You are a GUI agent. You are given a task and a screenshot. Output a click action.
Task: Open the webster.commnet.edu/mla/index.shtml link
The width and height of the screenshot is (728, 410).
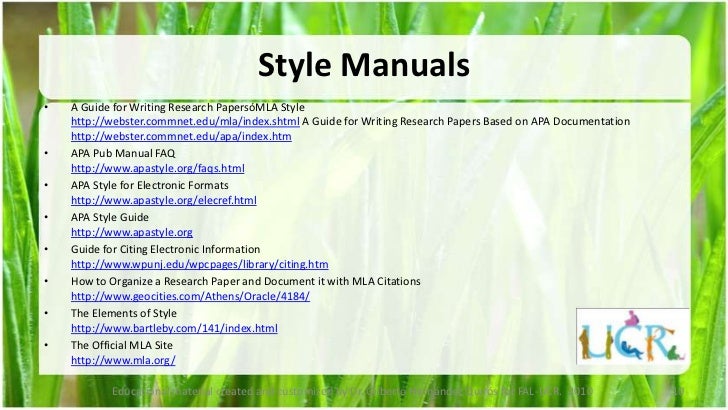[x=185, y=122]
